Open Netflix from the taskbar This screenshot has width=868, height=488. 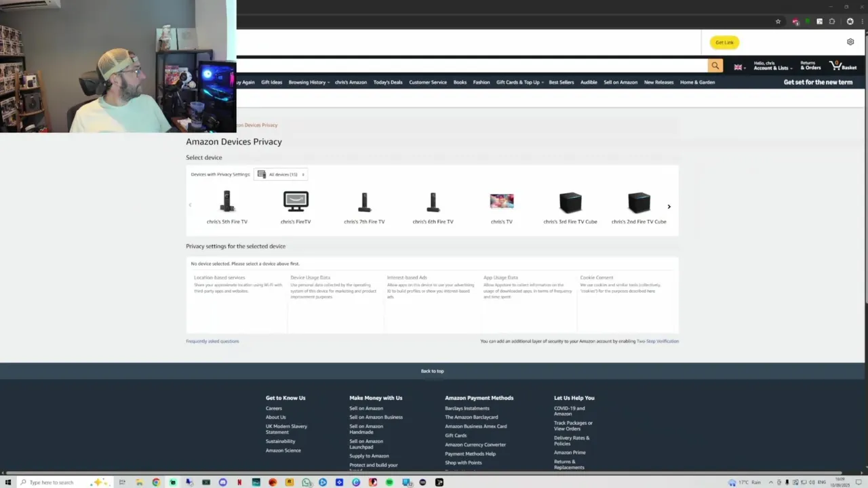click(x=239, y=483)
